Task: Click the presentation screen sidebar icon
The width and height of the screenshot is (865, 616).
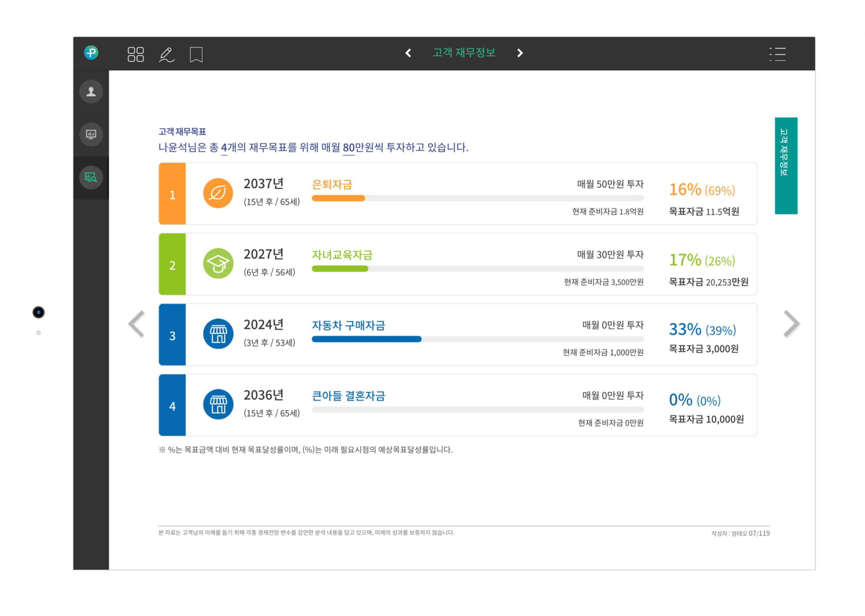Action: (91, 134)
